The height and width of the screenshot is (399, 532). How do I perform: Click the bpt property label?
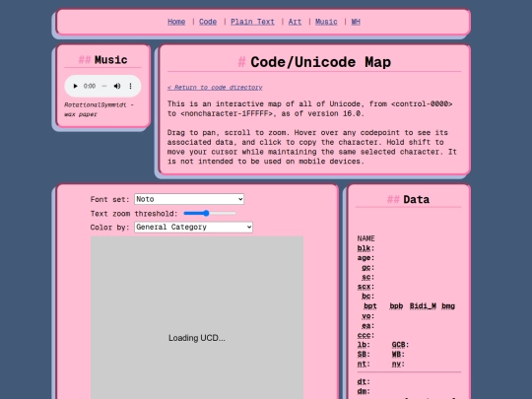click(370, 306)
